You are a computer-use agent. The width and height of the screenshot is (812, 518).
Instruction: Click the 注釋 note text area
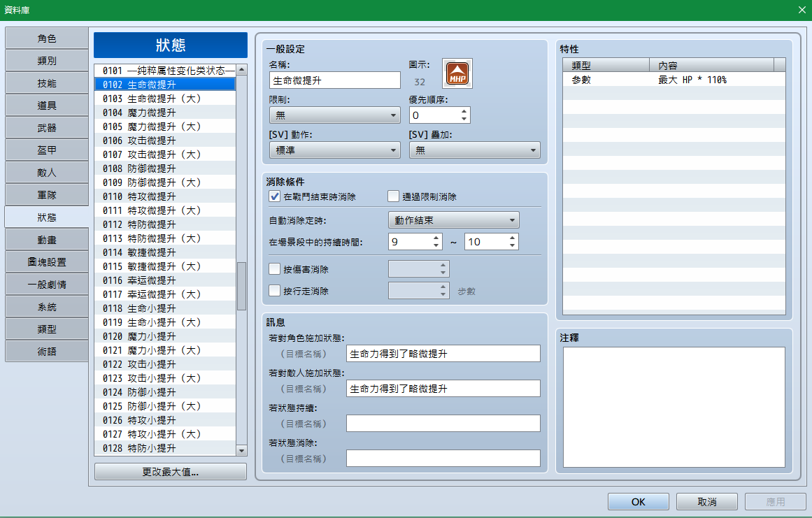(674, 408)
